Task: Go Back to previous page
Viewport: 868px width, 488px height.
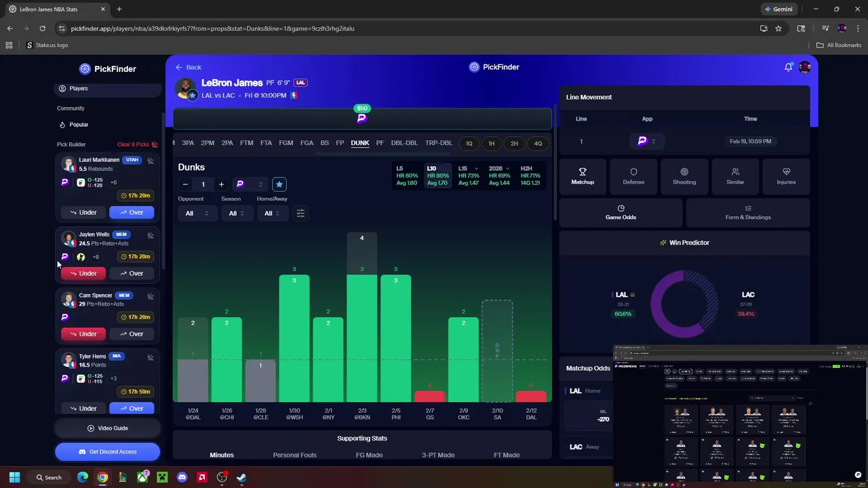Action: 188,67
